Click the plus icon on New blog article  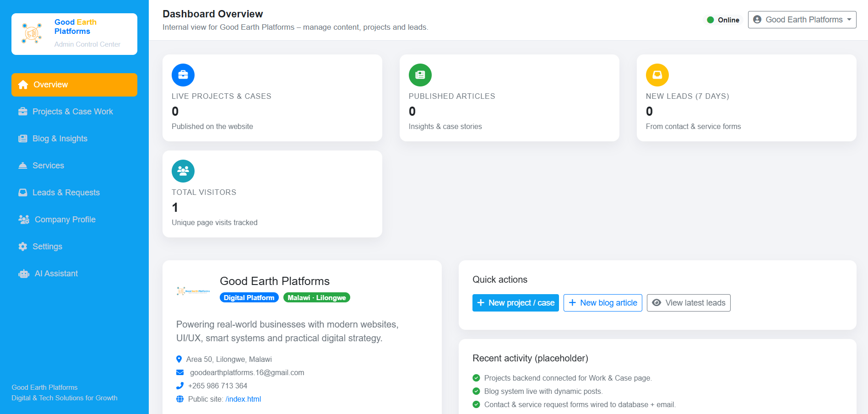coord(572,303)
